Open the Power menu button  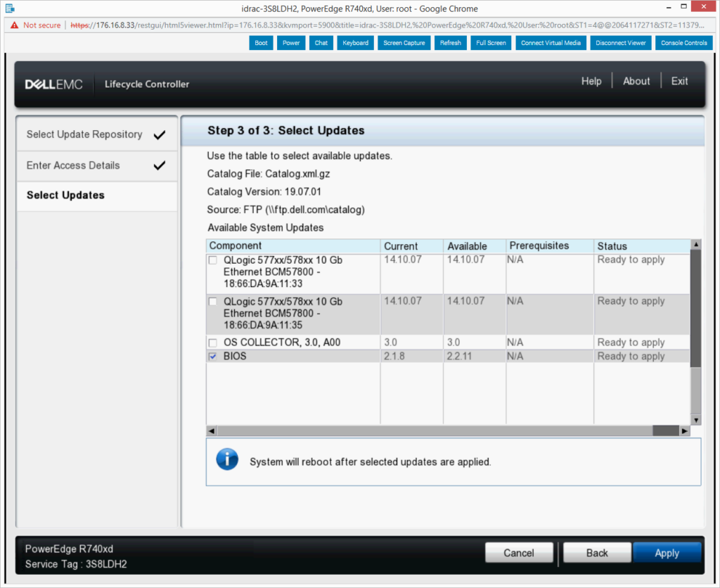pos(291,43)
